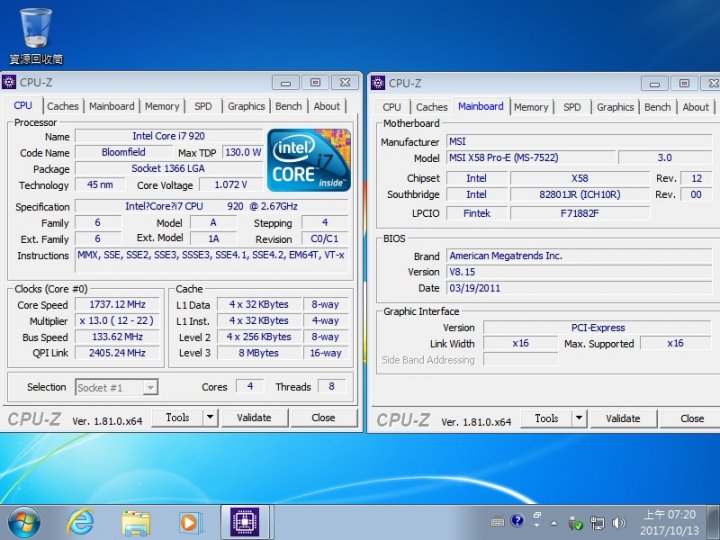Click the blue help tray icon
Viewport: 720px width, 540px height.
(x=517, y=521)
